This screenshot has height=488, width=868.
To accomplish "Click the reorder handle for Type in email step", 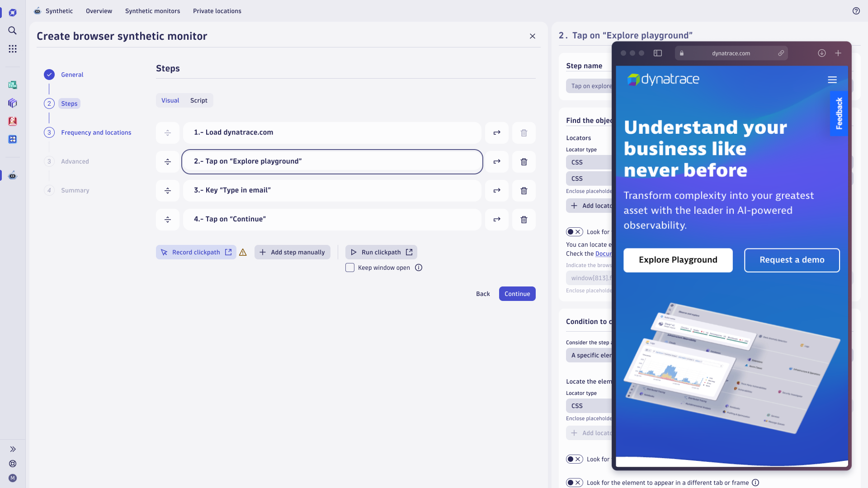I will point(168,191).
